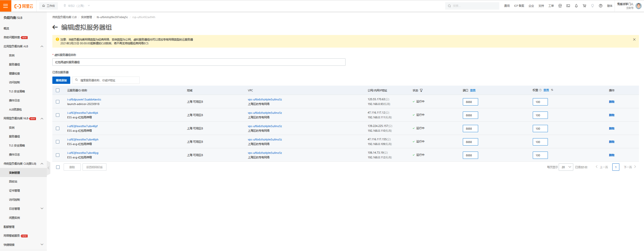Collapse the 应用型负载均衡 ALB section
Viewport: 644px width, 251px height.
[x=42, y=46]
